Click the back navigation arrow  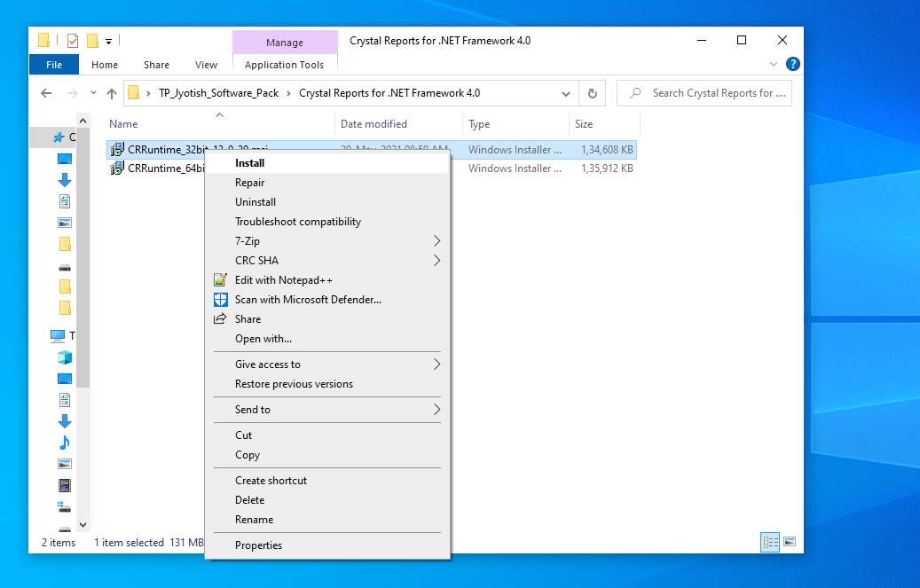pyautogui.click(x=46, y=93)
